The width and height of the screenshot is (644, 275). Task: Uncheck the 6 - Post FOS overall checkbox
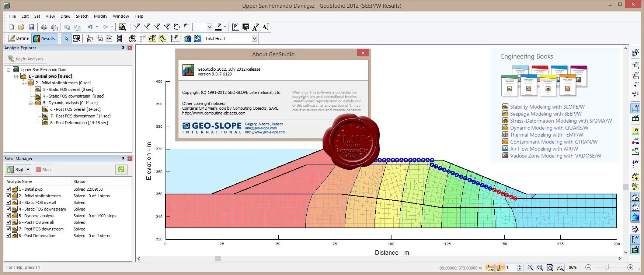point(8,222)
